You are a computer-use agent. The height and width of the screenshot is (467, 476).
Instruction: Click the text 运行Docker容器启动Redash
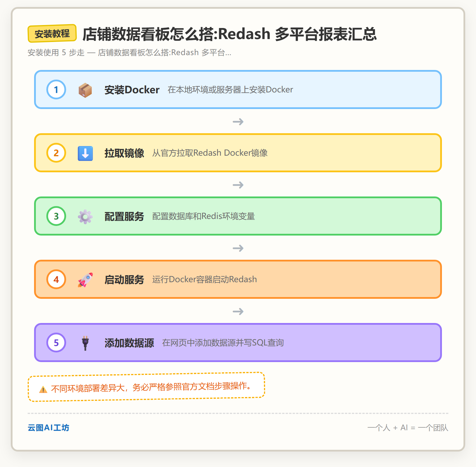point(204,280)
